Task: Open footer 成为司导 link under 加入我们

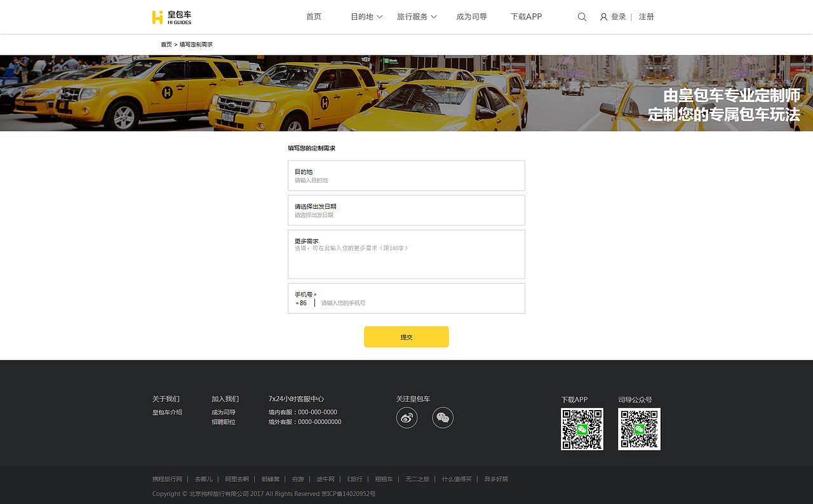Action: [x=224, y=413]
